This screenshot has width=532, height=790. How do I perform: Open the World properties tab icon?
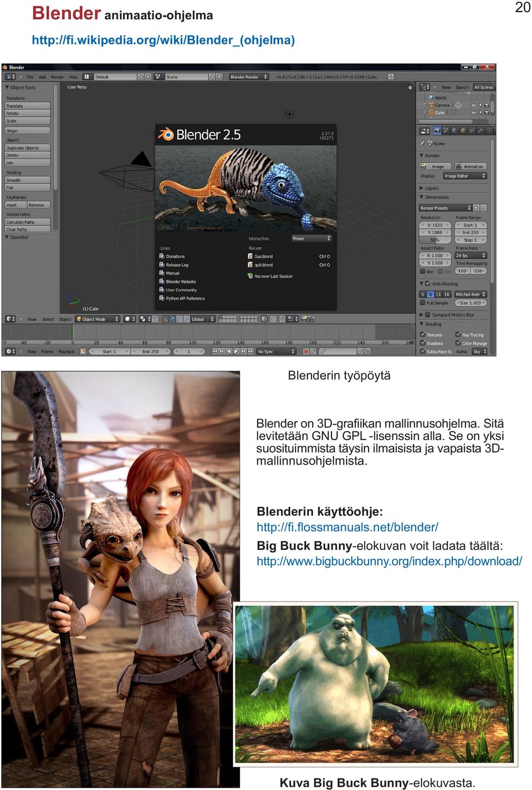coord(454,131)
